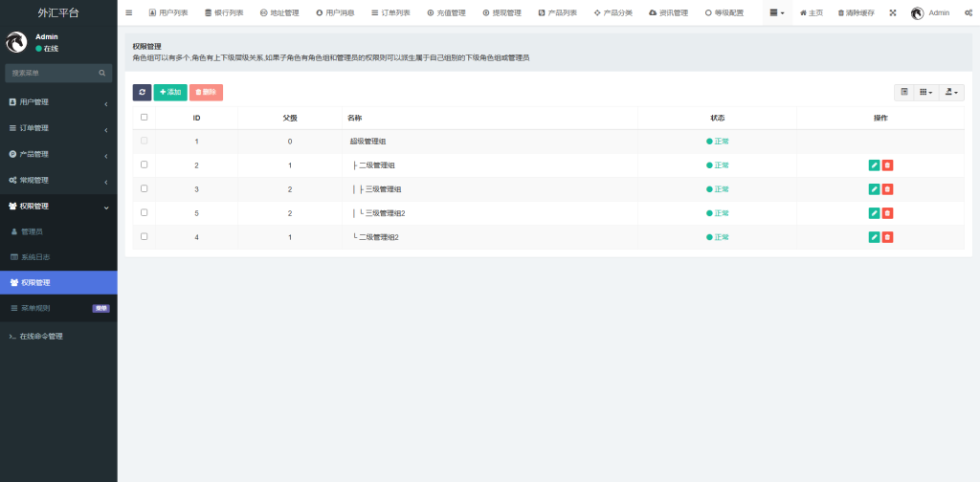Image resolution: width=980 pixels, height=482 pixels.
Task: Click edit icon for 二级管理组2 row
Action: (x=874, y=237)
